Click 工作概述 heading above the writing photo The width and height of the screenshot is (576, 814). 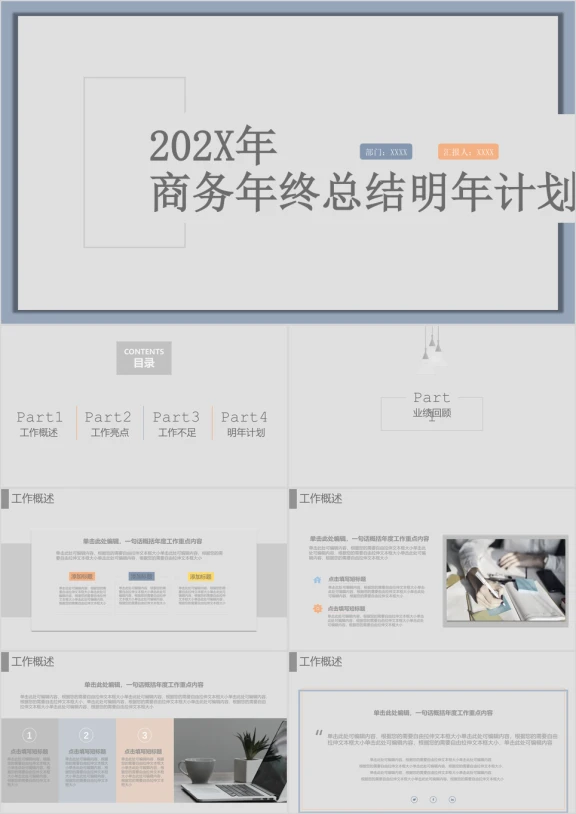[321, 498]
